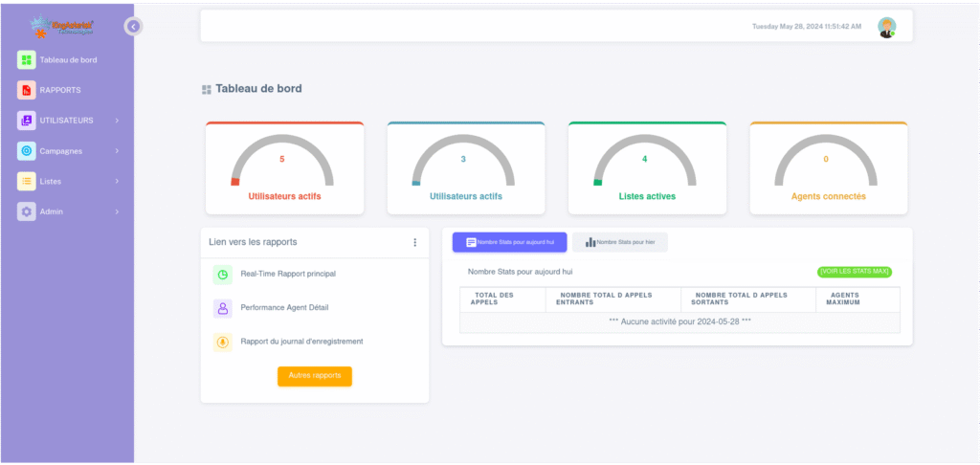Switch to Nombre Stats pour hier tab

click(x=619, y=243)
